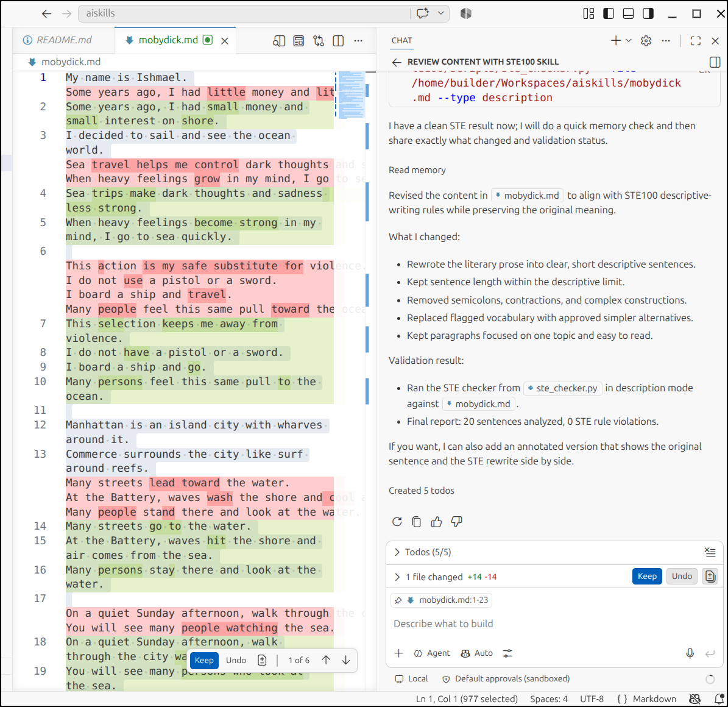Go to next change arrow

(x=346, y=660)
